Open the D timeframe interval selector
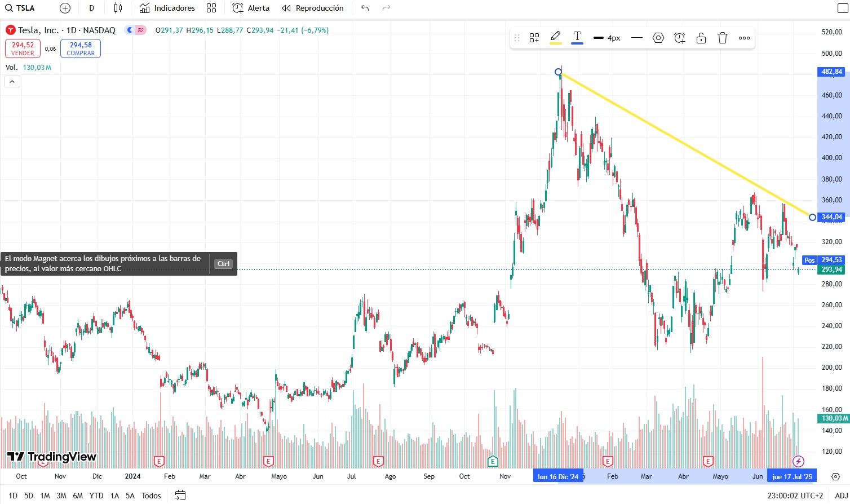 [92, 8]
